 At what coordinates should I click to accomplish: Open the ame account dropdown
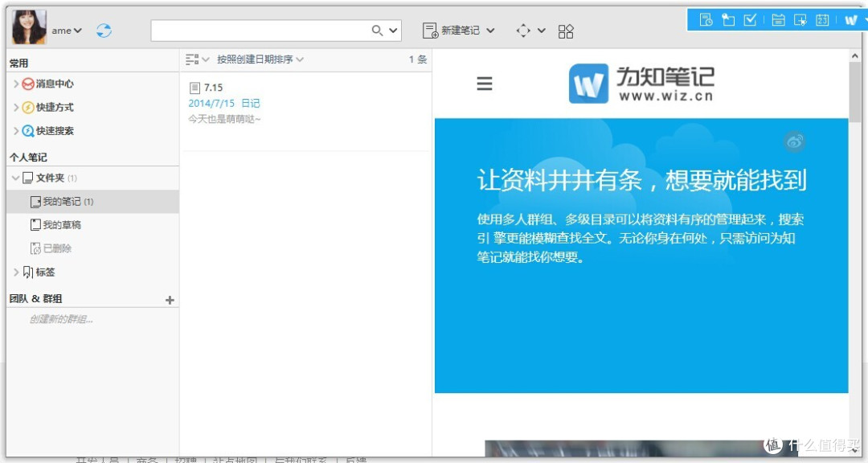67,31
